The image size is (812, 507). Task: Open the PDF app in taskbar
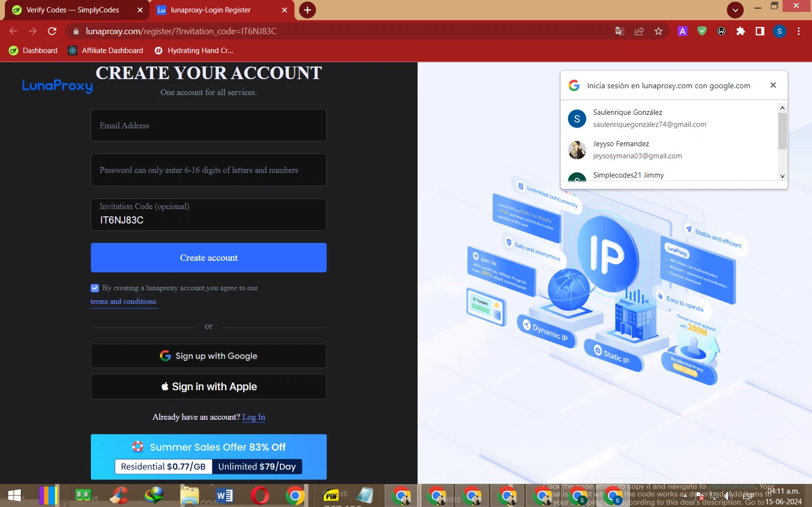[331, 495]
